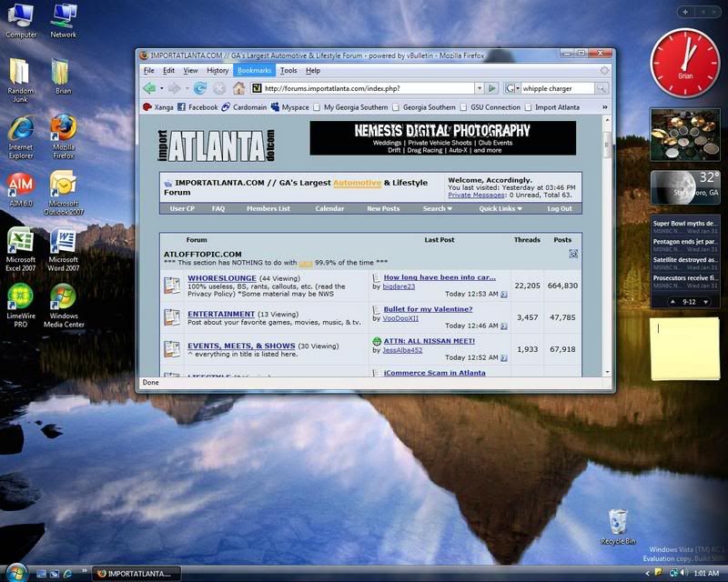Viewport: 728px width, 582px height.
Task: Click the URL address field
Action: click(x=363, y=88)
